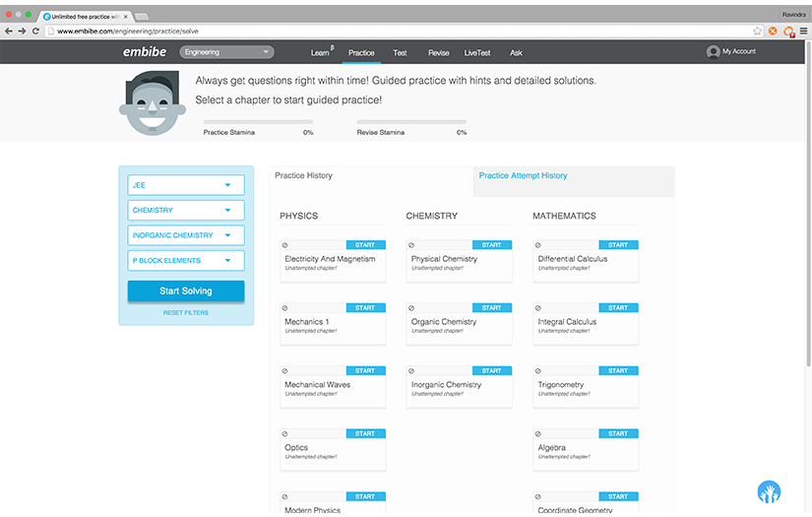Click the embibe logo
Image resolution: width=812 pixels, height=517 pixels.
145,52
